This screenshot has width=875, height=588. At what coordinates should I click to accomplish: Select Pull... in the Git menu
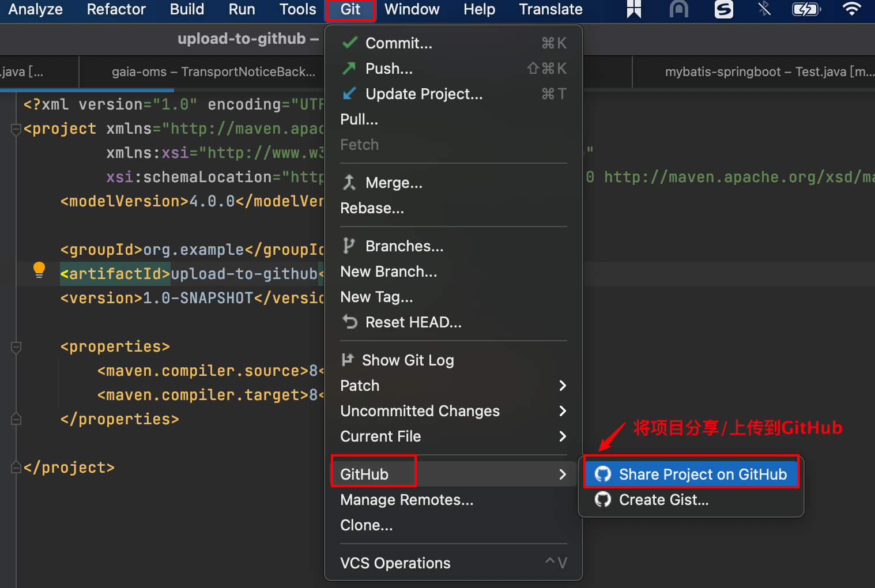pyautogui.click(x=454, y=119)
